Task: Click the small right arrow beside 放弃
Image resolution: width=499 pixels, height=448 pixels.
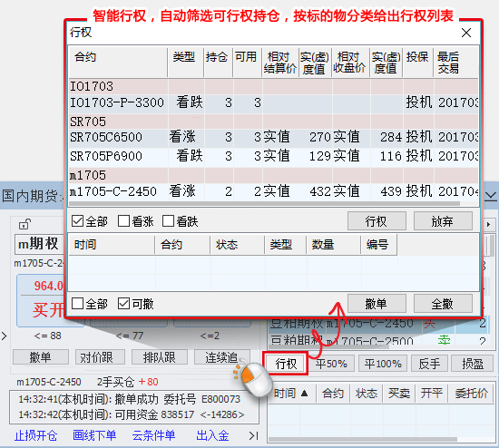Action: coord(488,224)
